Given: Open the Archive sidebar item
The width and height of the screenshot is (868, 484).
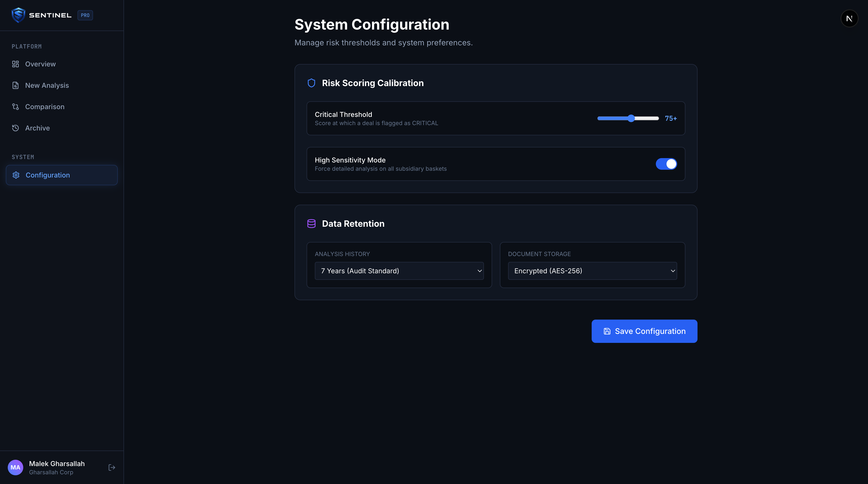Looking at the screenshot, I should [x=37, y=128].
